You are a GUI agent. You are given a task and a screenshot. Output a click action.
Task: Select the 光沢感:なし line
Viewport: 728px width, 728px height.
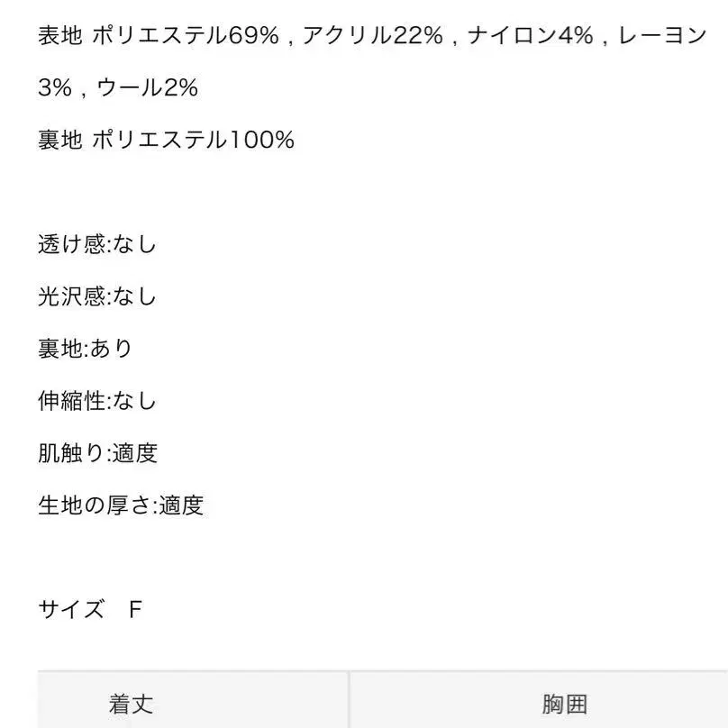tap(97, 296)
